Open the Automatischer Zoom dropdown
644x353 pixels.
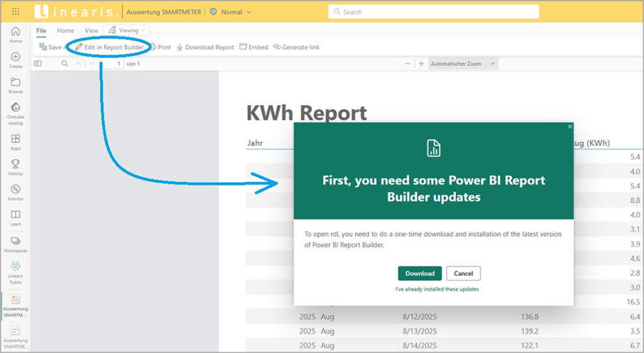point(464,63)
